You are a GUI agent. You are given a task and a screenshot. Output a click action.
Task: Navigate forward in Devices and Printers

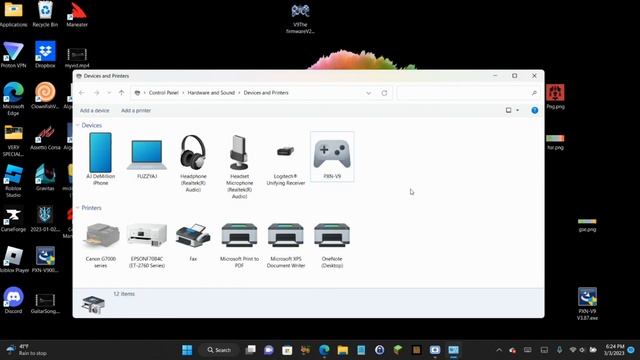coord(96,93)
